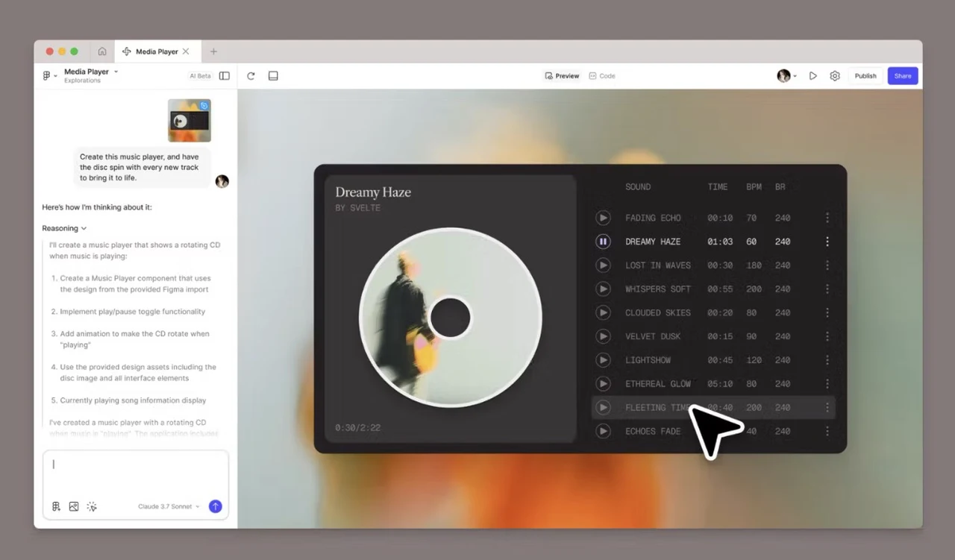Pause the Dreamy Haze track
The image size is (955, 560).
pyautogui.click(x=603, y=241)
